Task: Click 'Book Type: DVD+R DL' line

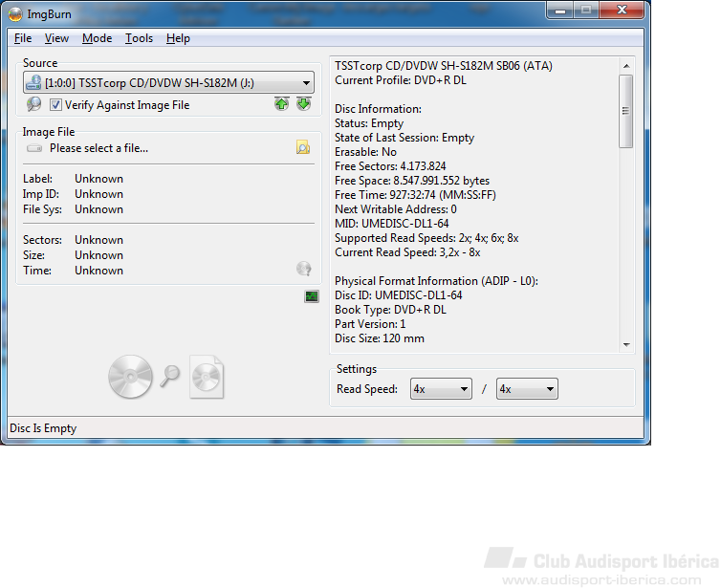Action: [x=390, y=310]
